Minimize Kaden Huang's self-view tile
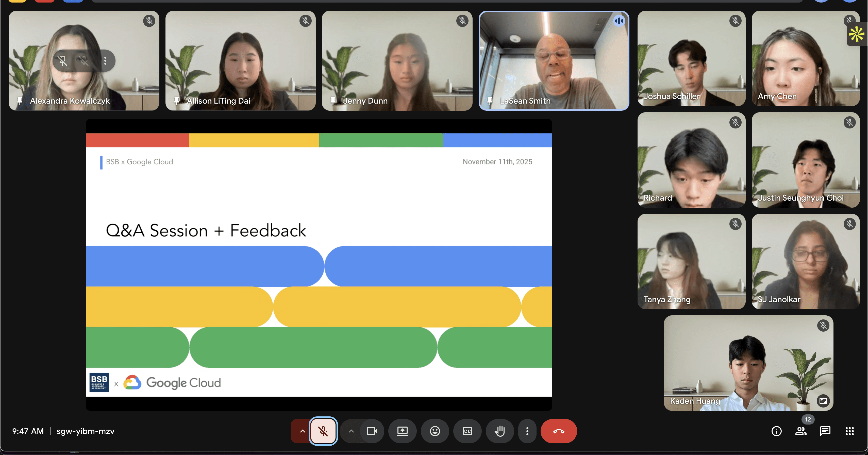This screenshot has width=868, height=455. [x=823, y=401]
